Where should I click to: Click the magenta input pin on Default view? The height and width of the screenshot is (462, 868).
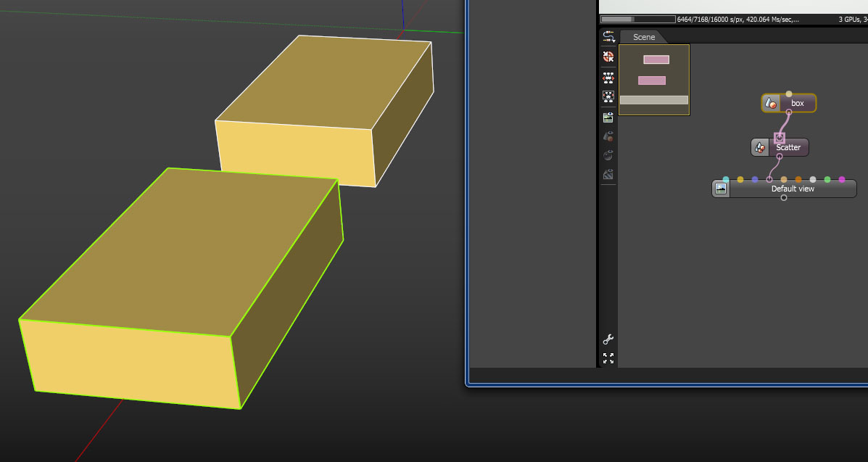click(842, 179)
